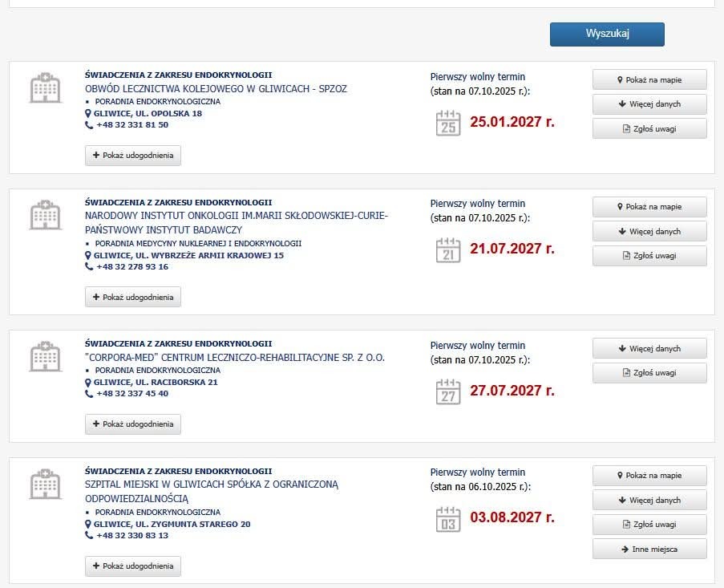Click the calendar icon with number 27
The height and width of the screenshot is (588, 724).
click(x=448, y=391)
